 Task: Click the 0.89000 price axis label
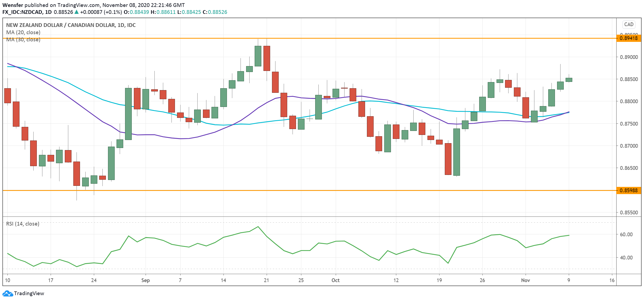pos(629,57)
